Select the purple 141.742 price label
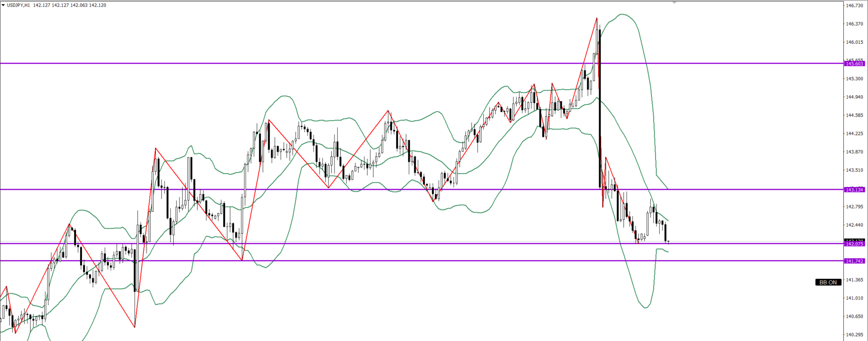 (854, 261)
